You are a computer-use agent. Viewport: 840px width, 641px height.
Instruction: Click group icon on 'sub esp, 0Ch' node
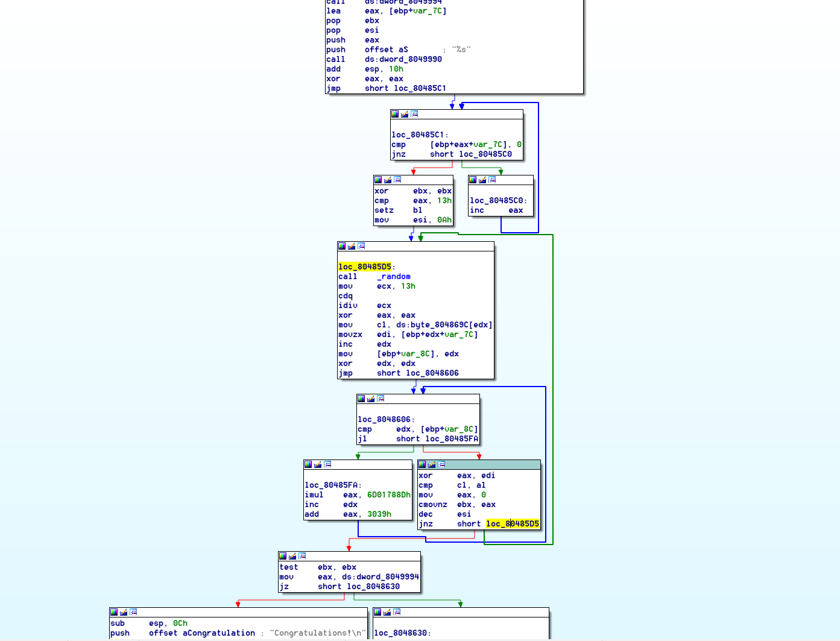tap(133, 612)
